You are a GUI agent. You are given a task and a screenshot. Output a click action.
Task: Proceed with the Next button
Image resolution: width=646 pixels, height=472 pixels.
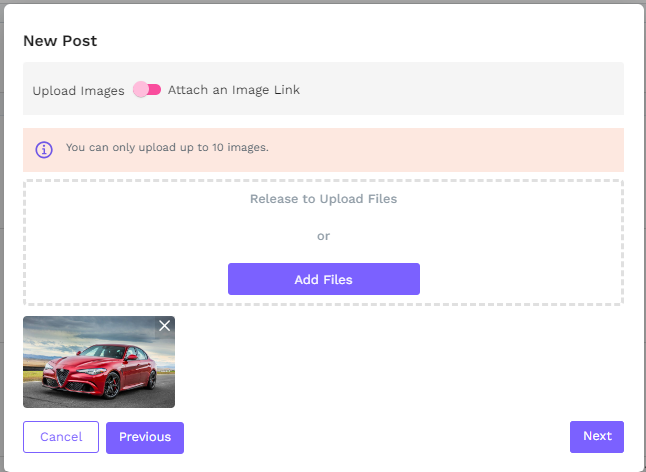pyautogui.click(x=597, y=436)
